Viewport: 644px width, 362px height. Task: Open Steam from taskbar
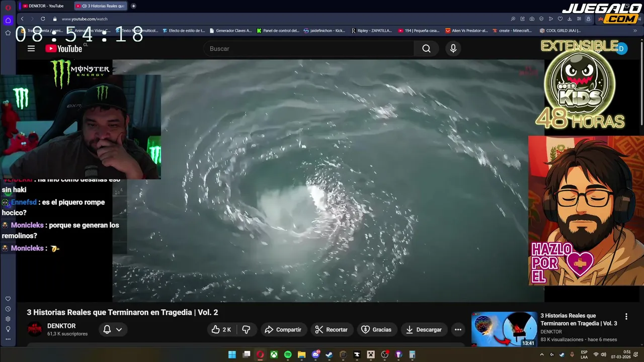click(329, 354)
